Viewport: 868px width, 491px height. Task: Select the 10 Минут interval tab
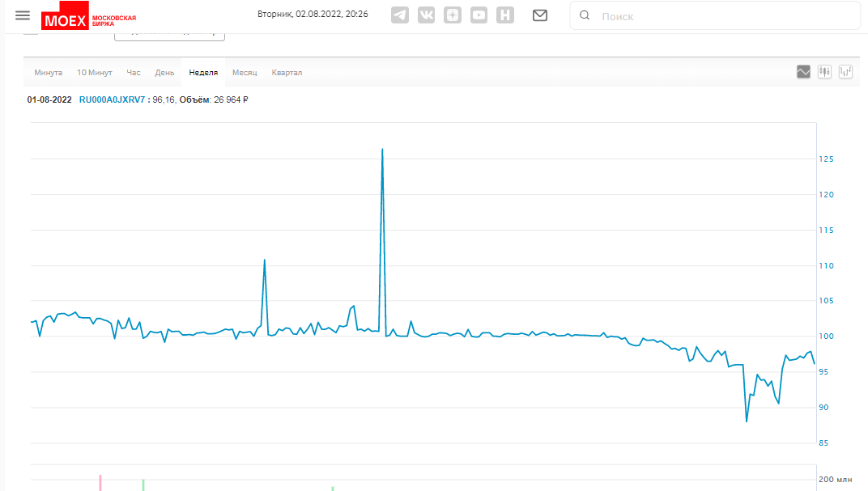94,73
